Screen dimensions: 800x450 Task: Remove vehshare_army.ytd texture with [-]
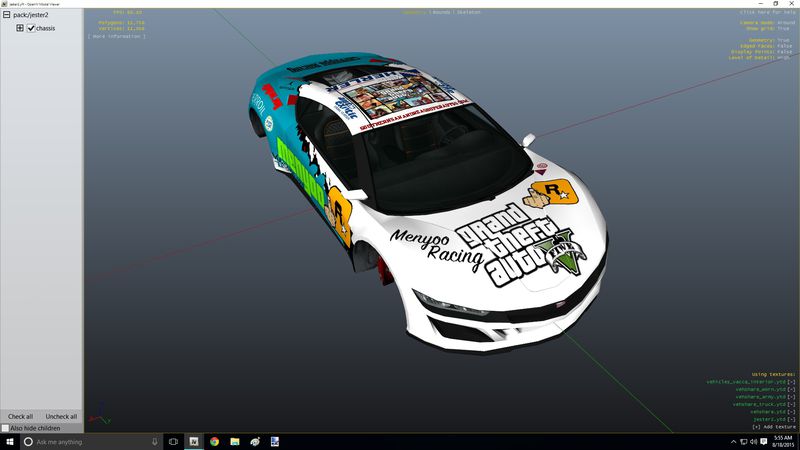[791, 397]
